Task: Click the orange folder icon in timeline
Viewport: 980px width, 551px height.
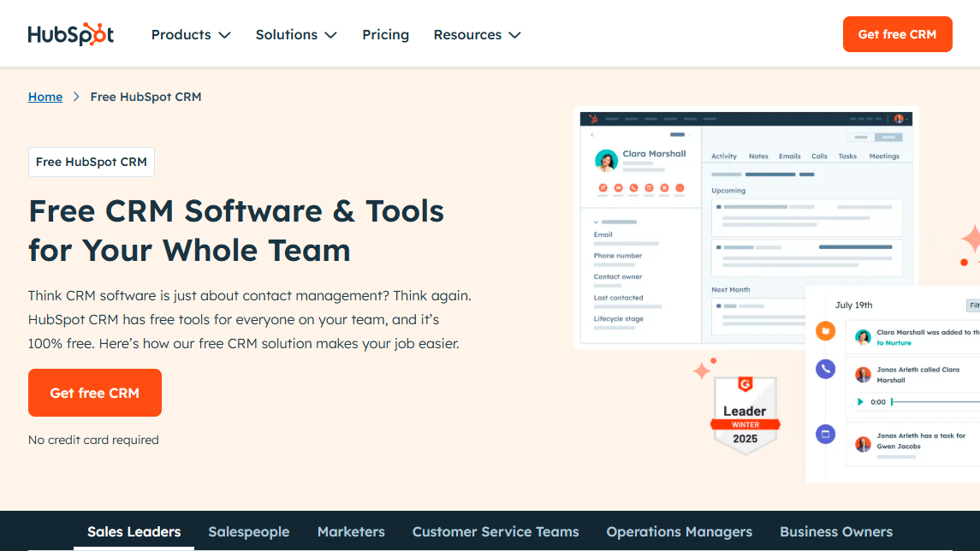Action: [825, 331]
